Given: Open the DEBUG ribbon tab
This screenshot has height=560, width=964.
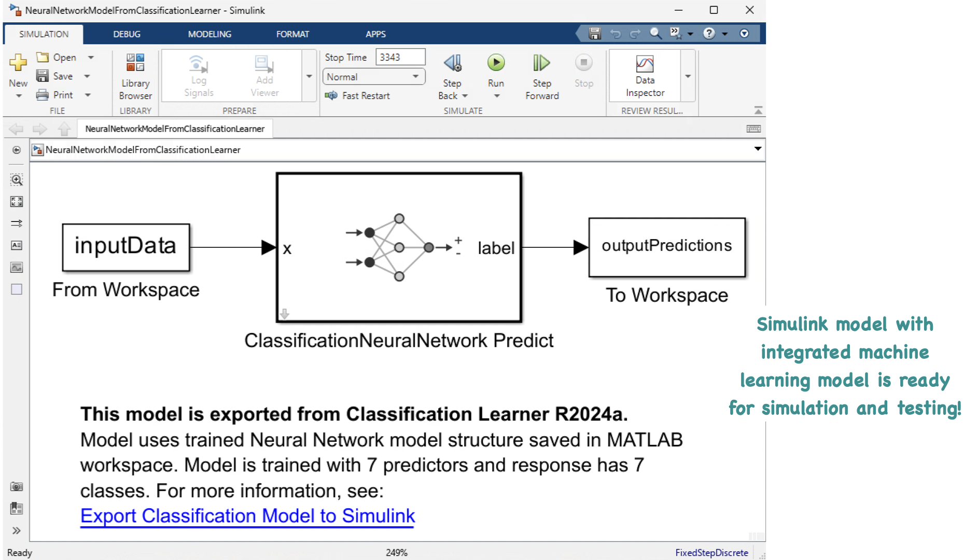Looking at the screenshot, I should point(127,34).
